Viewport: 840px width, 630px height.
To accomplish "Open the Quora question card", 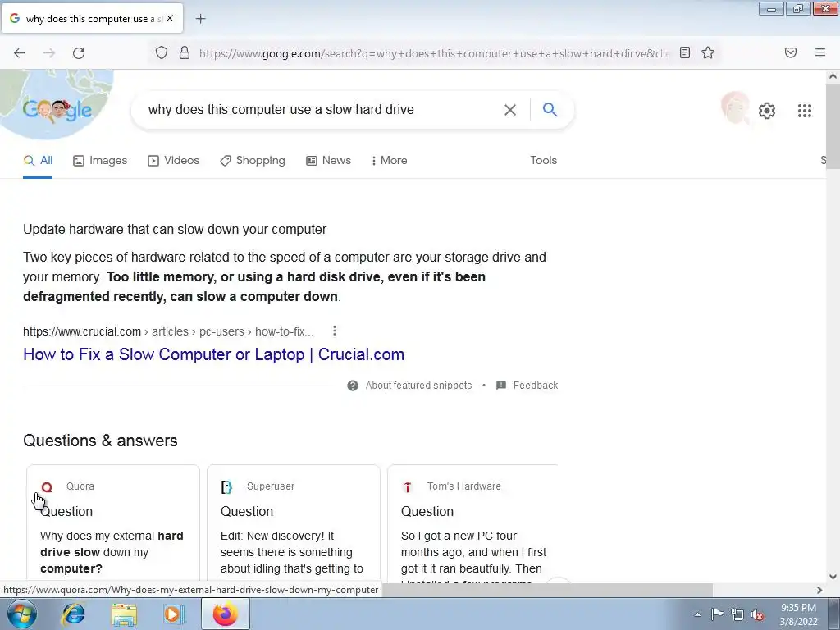I will pos(113,524).
